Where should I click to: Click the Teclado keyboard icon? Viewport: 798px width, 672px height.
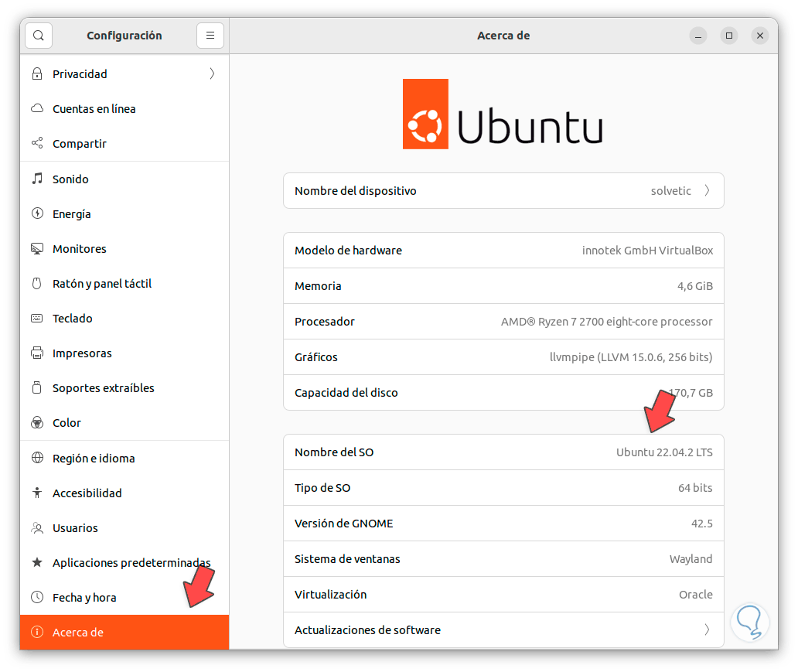37,318
